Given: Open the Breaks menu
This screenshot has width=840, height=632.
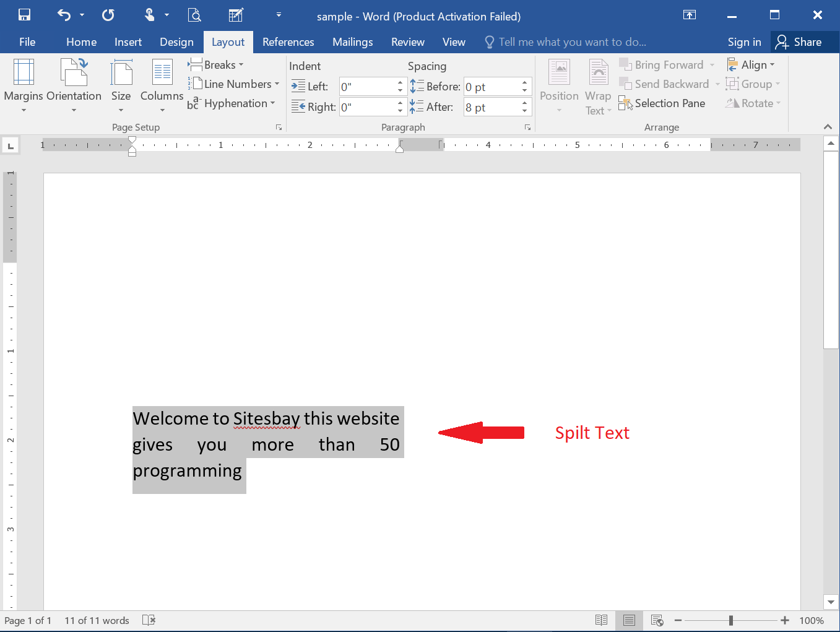Looking at the screenshot, I should tap(215, 65).
